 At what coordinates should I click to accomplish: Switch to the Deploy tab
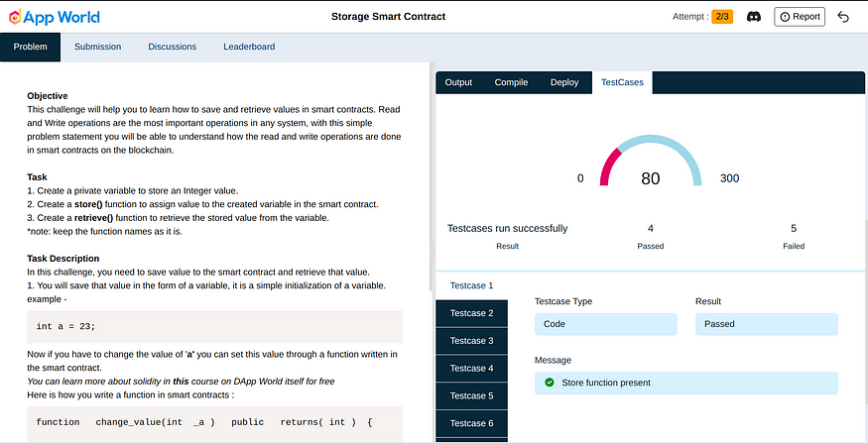click(x=564, y=82)
